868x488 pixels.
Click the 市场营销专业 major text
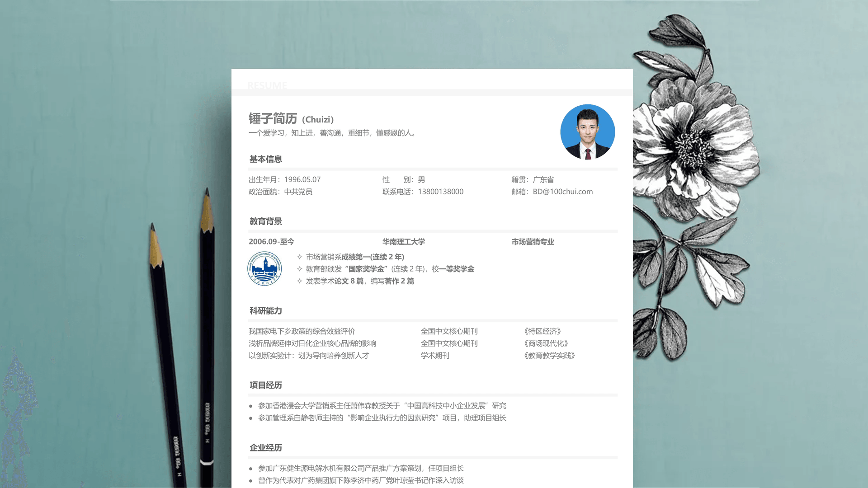tap(533, 242)
